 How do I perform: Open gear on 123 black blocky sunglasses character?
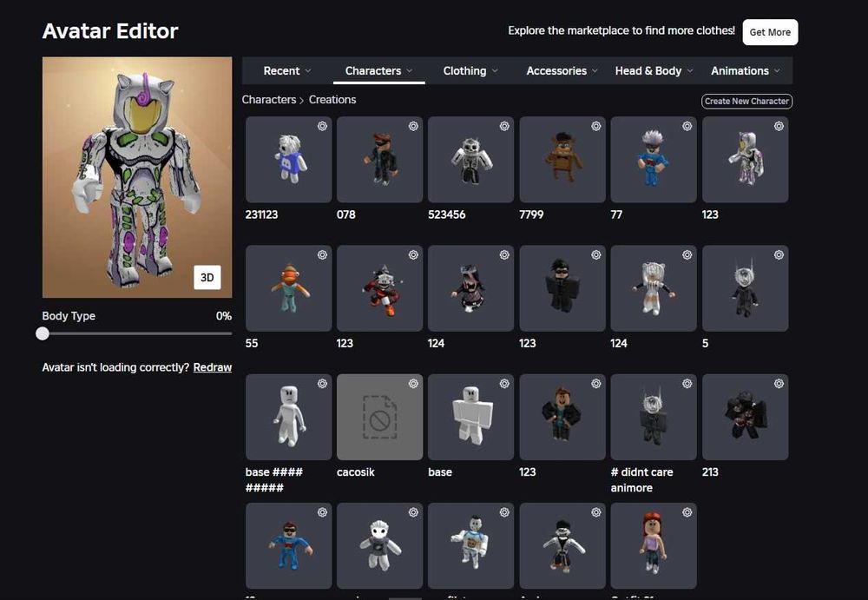(596, 254)
